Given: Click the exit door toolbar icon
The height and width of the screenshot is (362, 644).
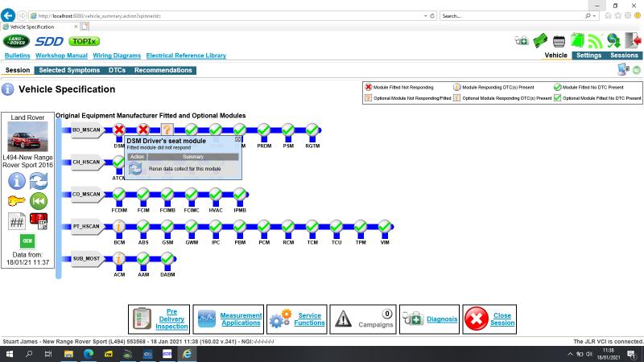Looking at the screenshot, I should coord(633,41).
